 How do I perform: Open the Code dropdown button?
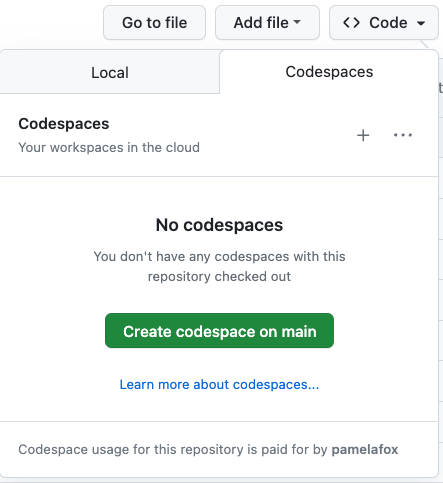coord(384,23)
